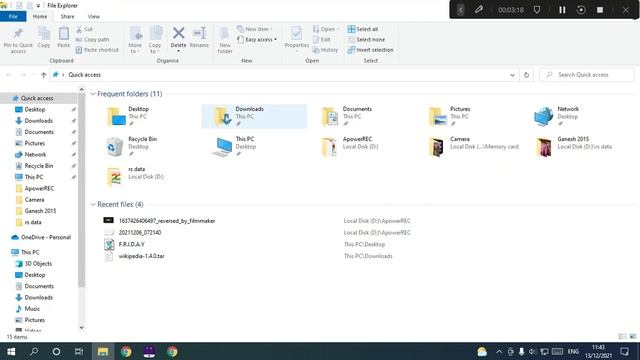This screenshot has height=360, width=640.
Task: Switch to the Home ribbon tab
Action: click(x=40, y=16)
